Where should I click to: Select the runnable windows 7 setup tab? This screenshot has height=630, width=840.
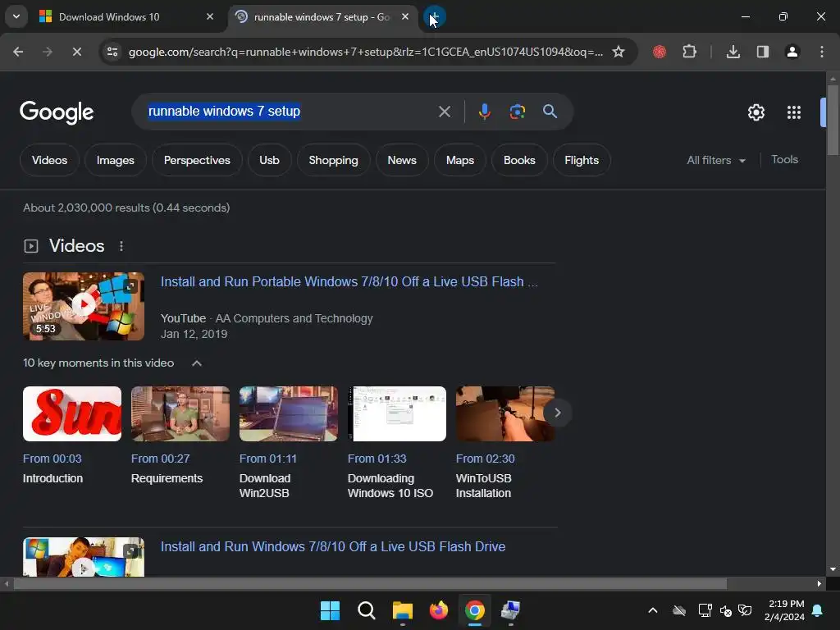pyautogui.click(x=323, y=17)
